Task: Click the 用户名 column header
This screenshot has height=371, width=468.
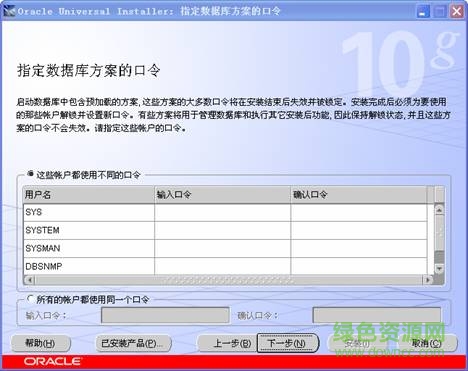Action: 89,195
